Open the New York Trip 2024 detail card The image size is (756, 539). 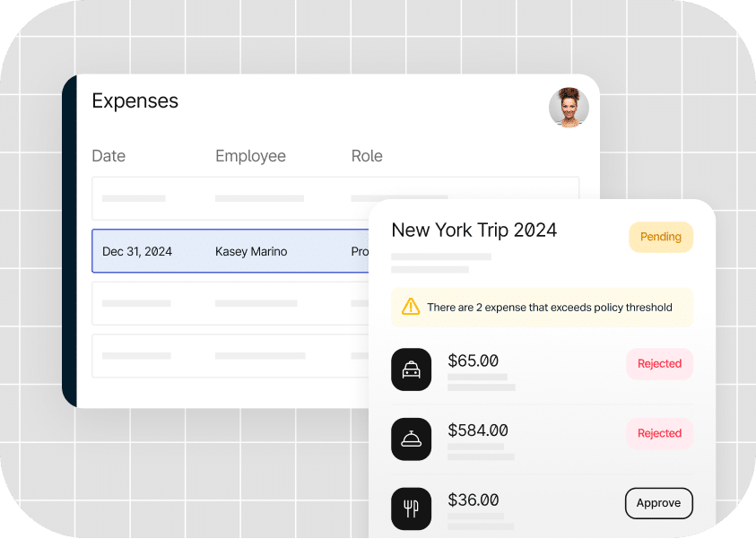[474, 230]
